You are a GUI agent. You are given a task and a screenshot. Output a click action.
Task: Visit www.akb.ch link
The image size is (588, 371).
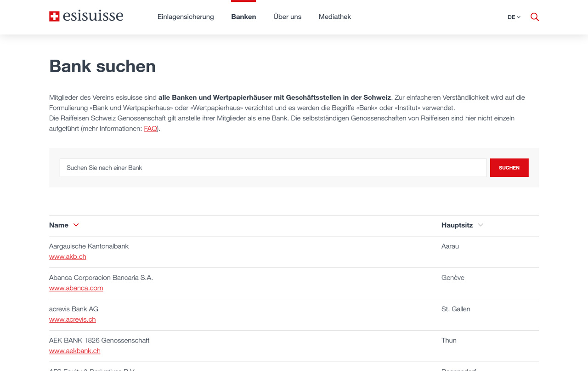click(68, 257)
